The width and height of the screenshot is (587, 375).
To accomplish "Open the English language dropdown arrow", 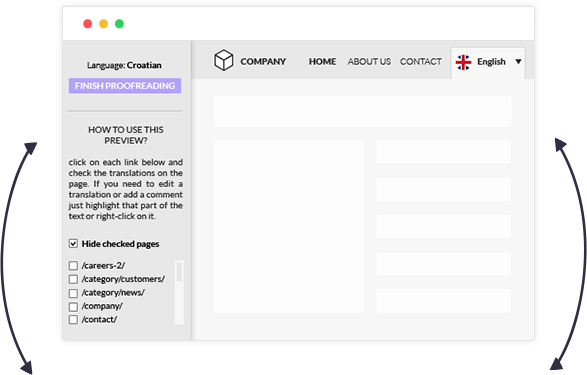I will click(x=518, y=61).
